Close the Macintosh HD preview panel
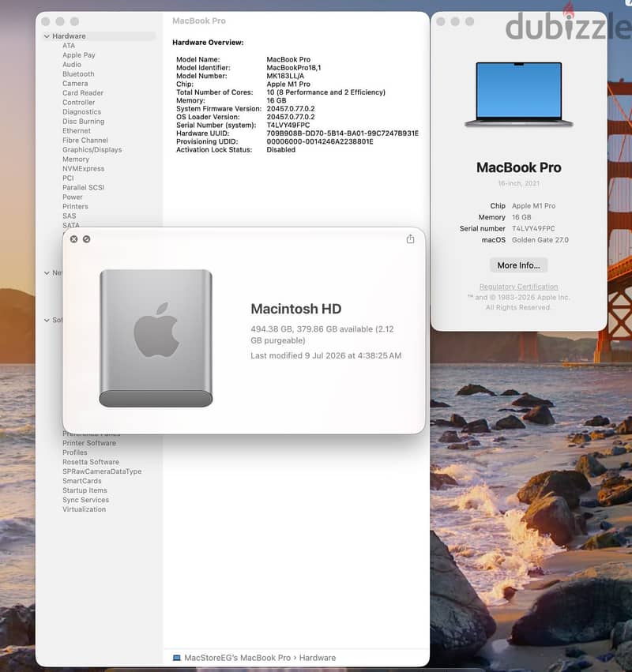Screen dimensions: 632x672 pos(73,239)
